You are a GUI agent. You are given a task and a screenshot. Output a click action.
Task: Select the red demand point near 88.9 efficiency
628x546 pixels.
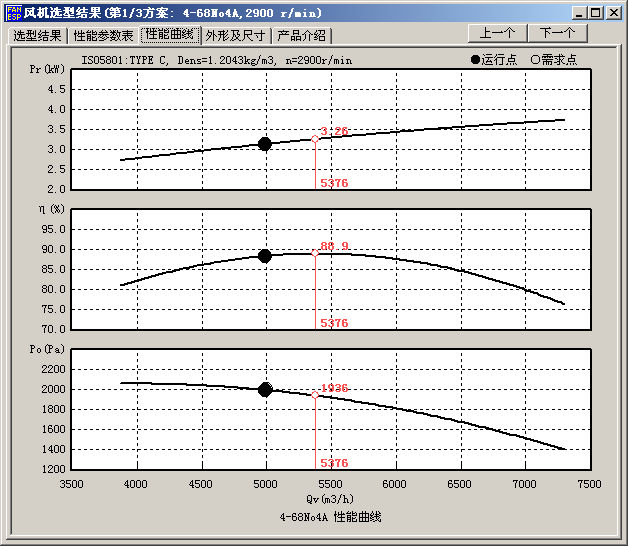[x=315, y=253]
